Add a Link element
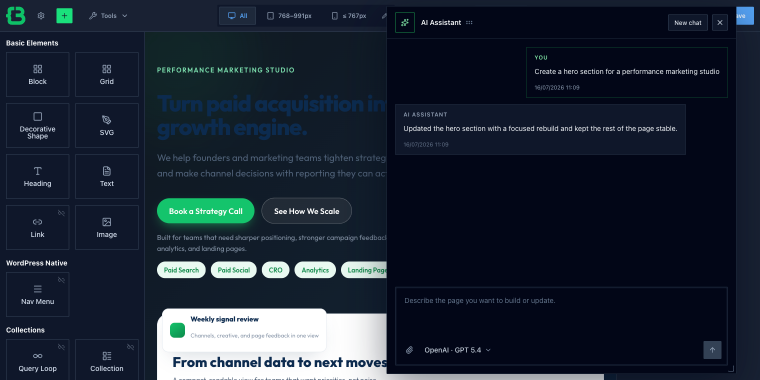Viewport: 760px width, 380px height. coord(37,227)
